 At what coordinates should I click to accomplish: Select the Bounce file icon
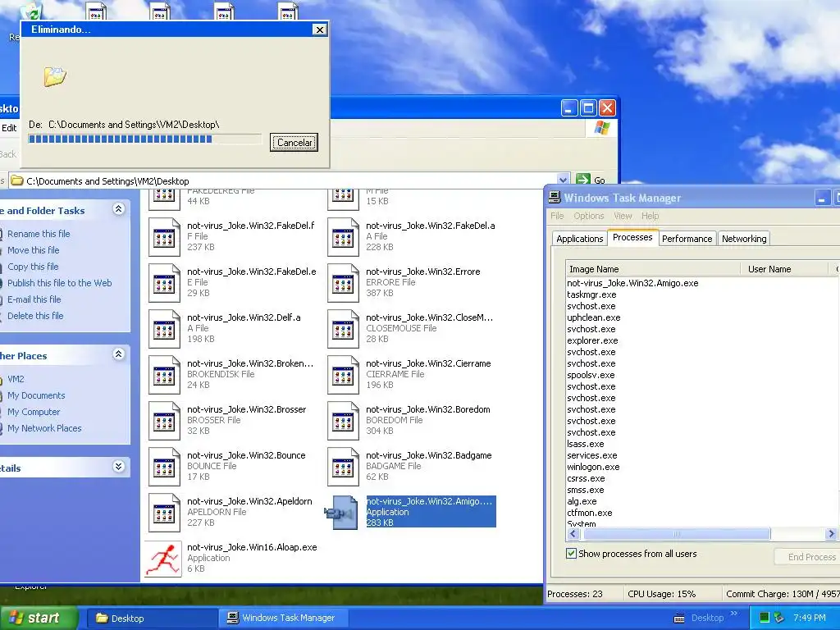164,467
